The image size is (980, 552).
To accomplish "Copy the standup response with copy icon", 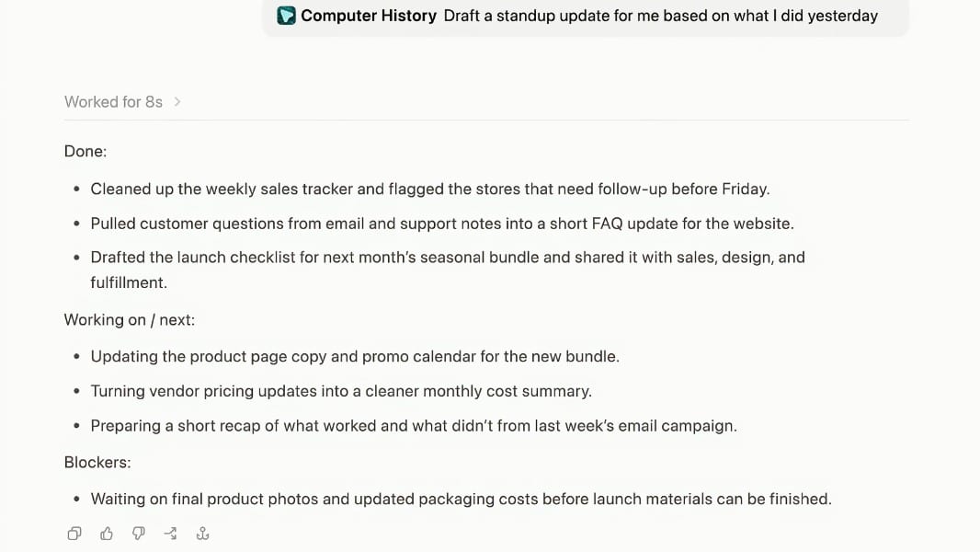I will (x=74, y=534).
